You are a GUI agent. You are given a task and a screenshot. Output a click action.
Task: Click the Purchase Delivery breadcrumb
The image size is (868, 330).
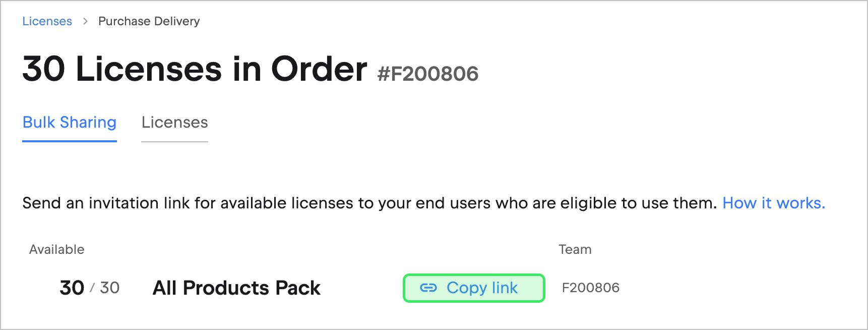click(149, 21)
